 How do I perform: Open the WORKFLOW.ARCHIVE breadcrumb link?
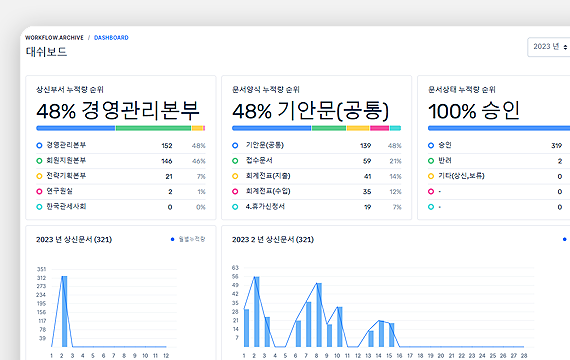tap(54, 37)
